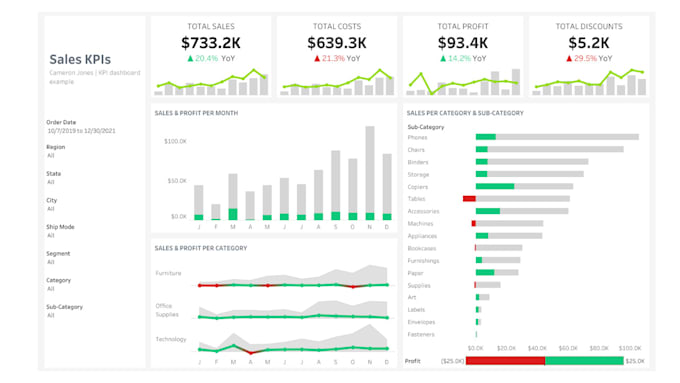This screenshot has height=383, width=680.
Task: Select the Binders sub-category row label
Action: (418, 162)
